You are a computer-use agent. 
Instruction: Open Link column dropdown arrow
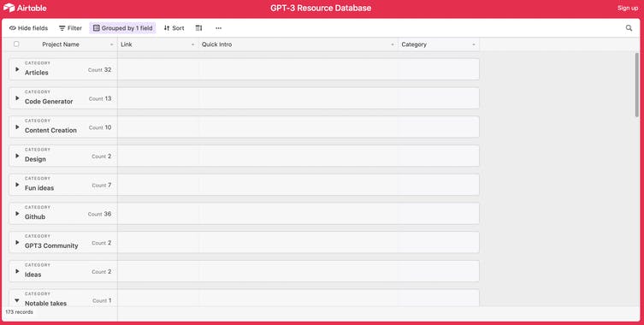(192, 44)
